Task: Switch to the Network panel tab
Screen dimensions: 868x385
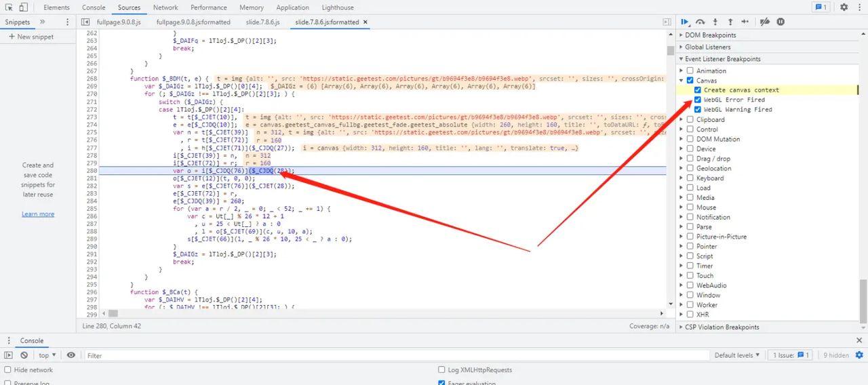Action: pyautogui.click(x=165, y=7)
